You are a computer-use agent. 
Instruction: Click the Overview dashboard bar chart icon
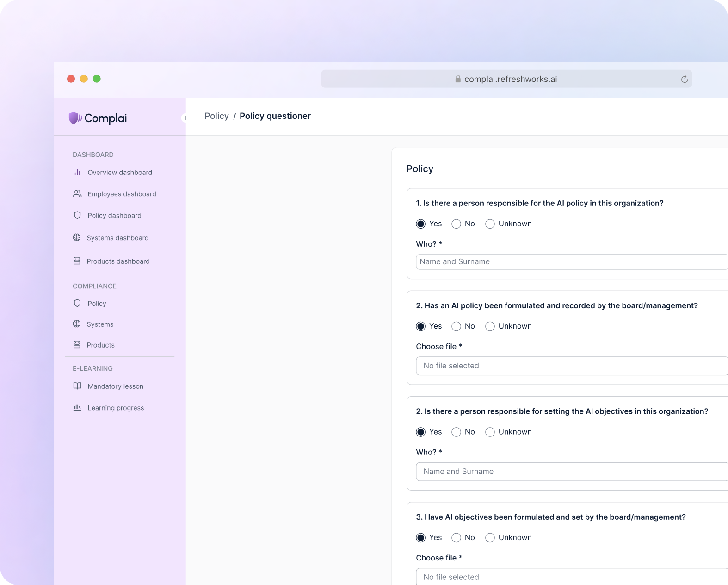click(77, 173)
